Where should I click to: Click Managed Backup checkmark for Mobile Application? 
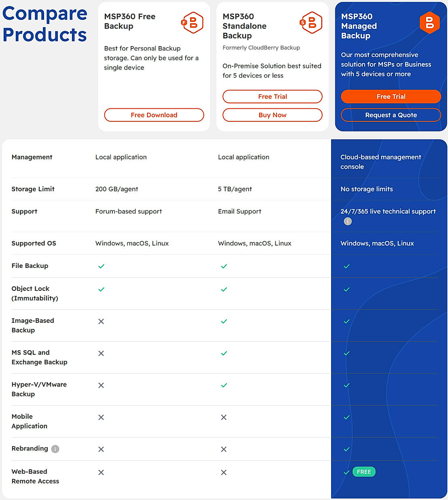click(347, 417)
